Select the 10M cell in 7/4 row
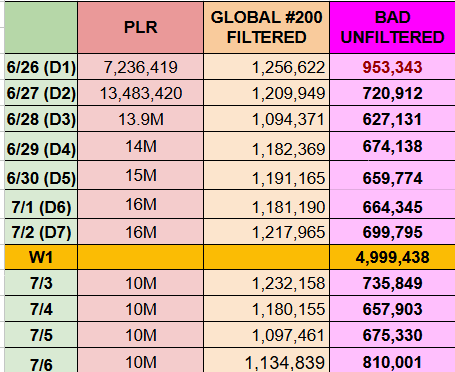Screen dimensions: 455x372 [140, 309]
